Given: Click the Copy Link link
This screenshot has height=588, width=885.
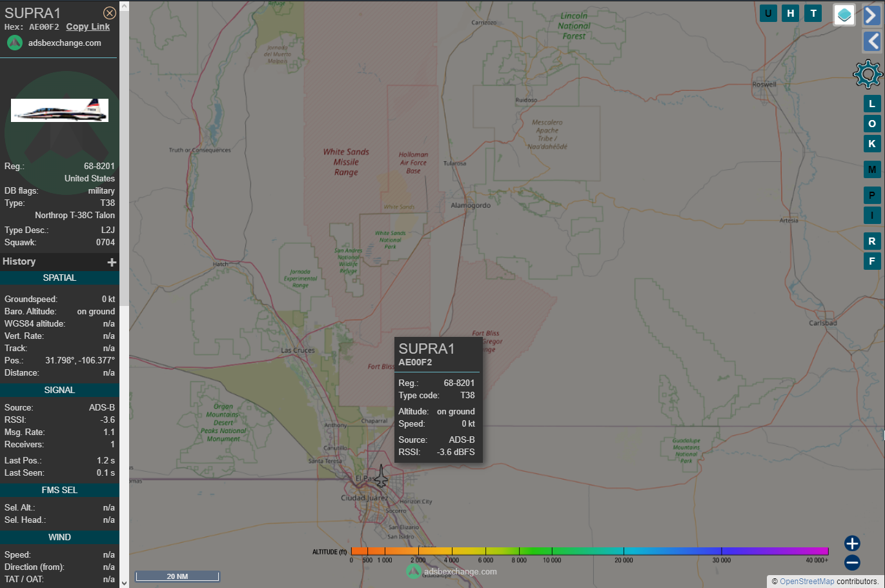Looking at the screenshot, I should point(88,26).
